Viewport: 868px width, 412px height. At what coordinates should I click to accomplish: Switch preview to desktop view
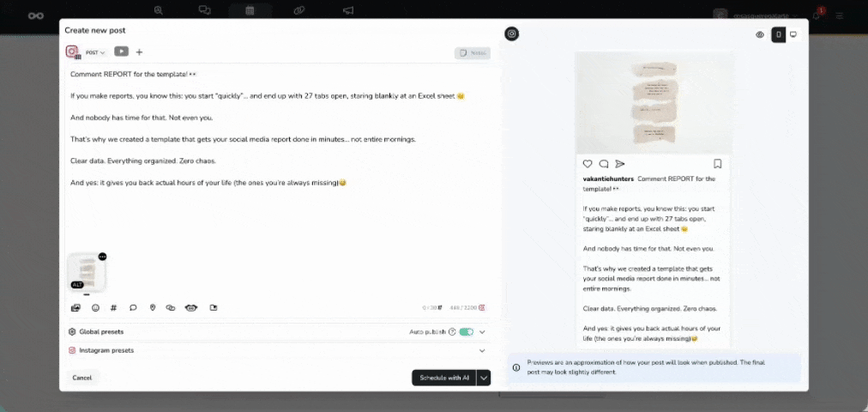click(793, 35)
